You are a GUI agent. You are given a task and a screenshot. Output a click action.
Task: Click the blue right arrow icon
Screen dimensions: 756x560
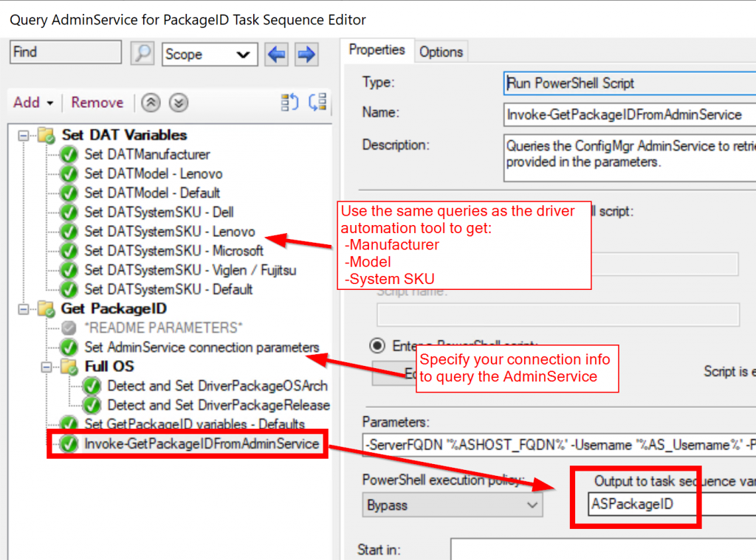point(306,54)
